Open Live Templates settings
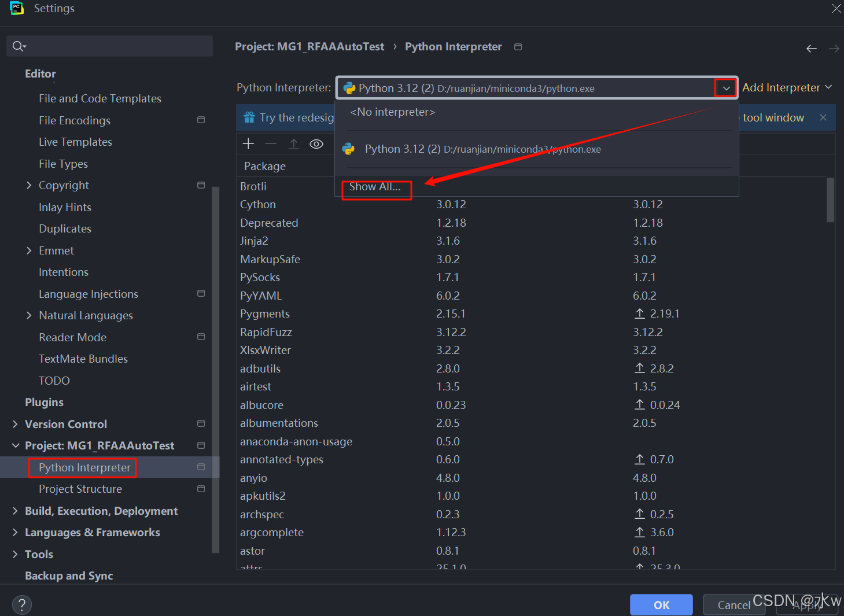Viewport: 844px width, 616px height. click(75, 142)
